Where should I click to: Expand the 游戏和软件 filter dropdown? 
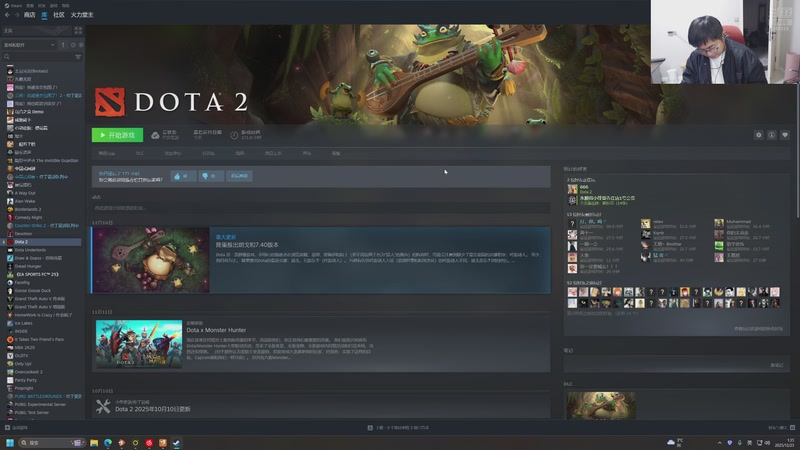point(29,45)
